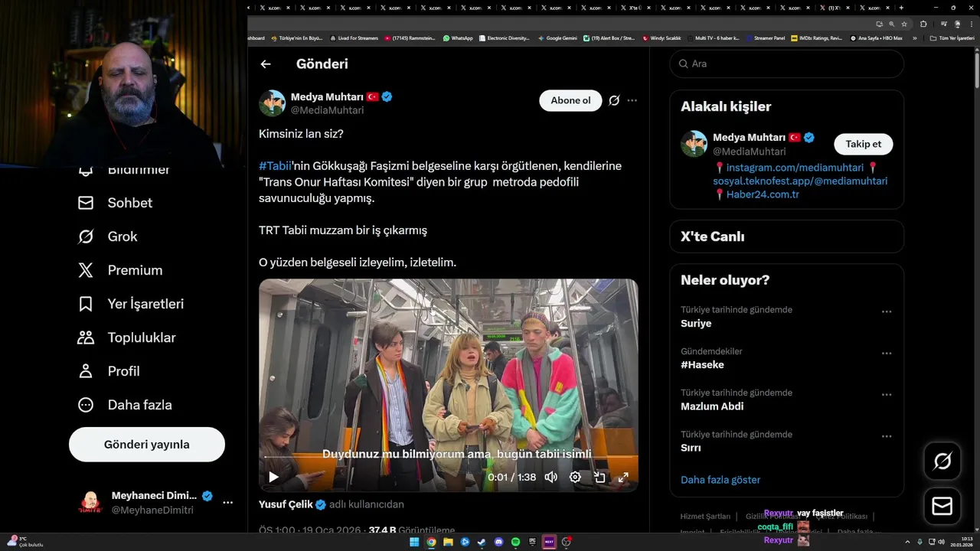Open File Explorer in taskbar
The image size is (980, 551).
448,542
